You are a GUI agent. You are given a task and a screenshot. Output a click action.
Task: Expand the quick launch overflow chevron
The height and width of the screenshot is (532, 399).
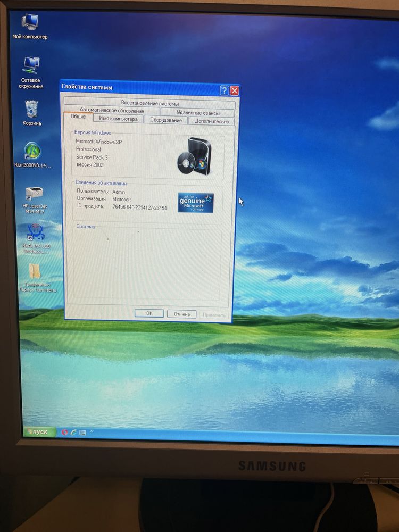click(x=92, y=431)
